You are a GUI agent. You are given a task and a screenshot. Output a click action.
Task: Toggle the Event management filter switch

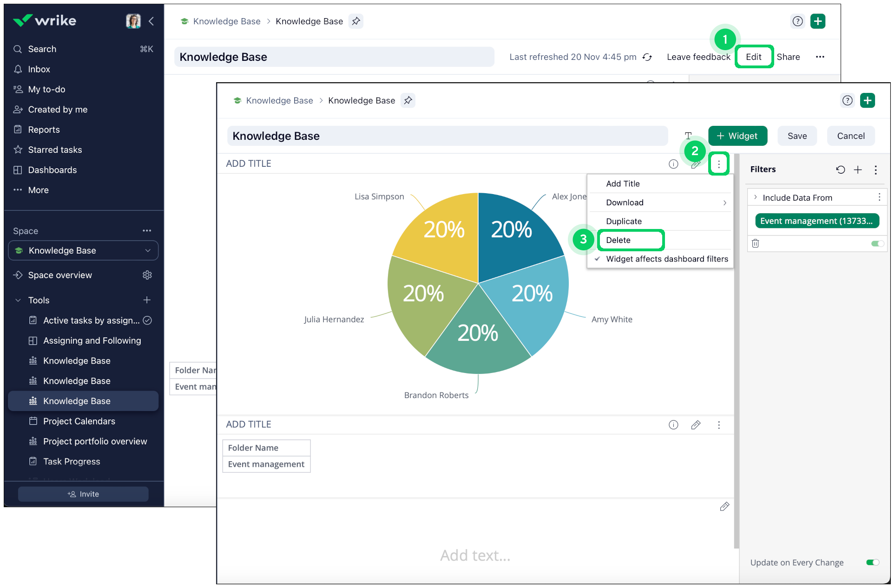click(877, 243)
